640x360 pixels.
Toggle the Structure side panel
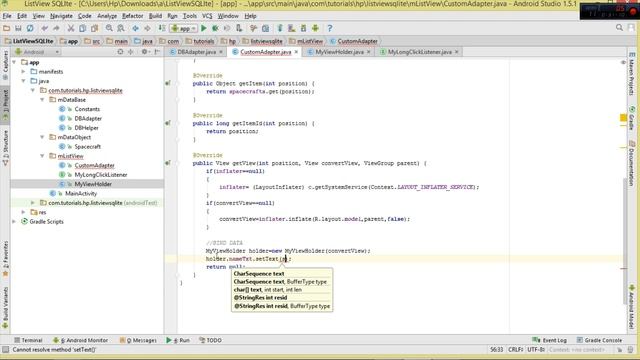(x=5, y=147)
